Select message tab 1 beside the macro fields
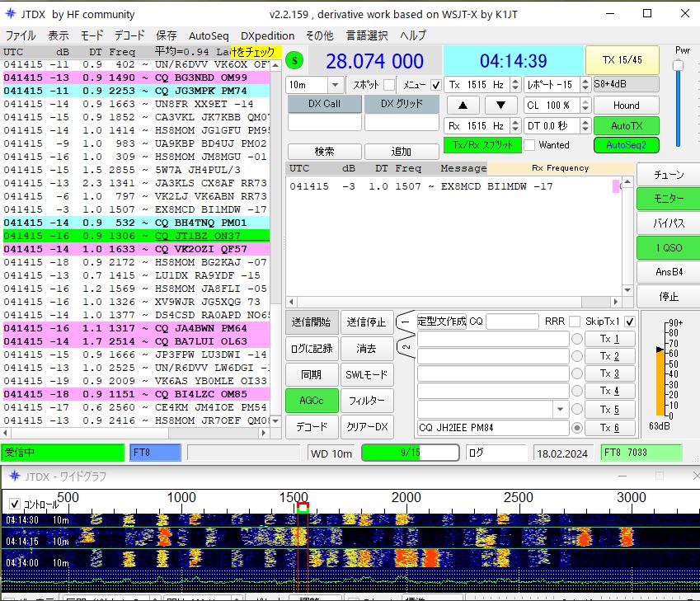700x601 pixels. tap(405, 322)
